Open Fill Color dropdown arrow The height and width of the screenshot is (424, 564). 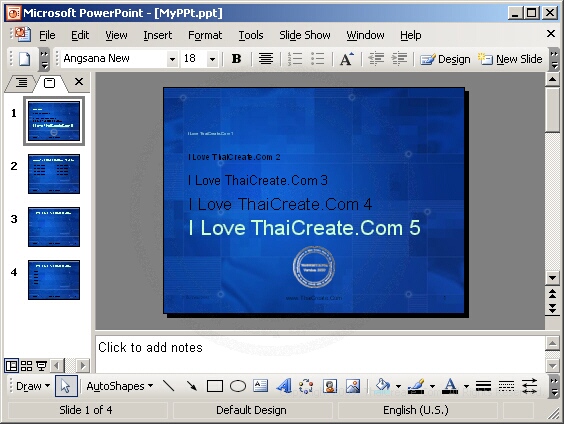pyautogui.click(x=398, y=387)
